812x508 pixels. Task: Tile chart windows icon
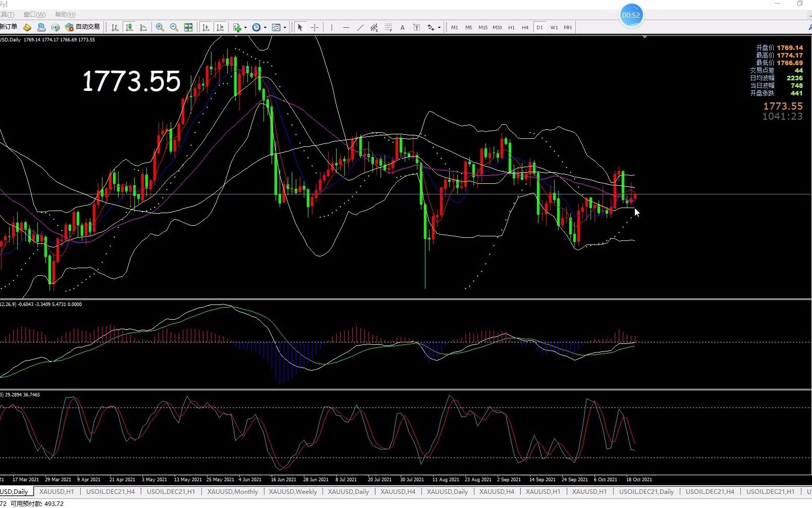pos(188,27)
